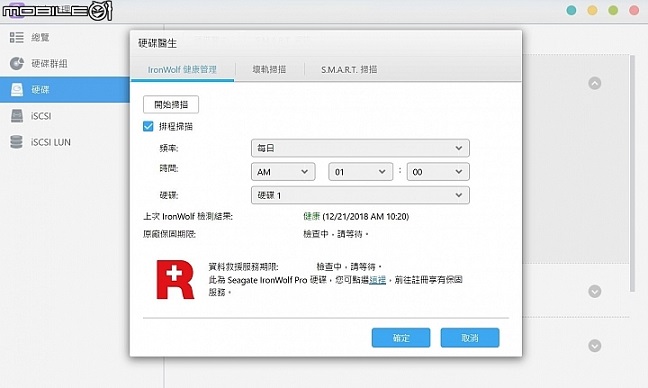
Task: Select 總覽 in the sidebar menu
Action: 40,38
